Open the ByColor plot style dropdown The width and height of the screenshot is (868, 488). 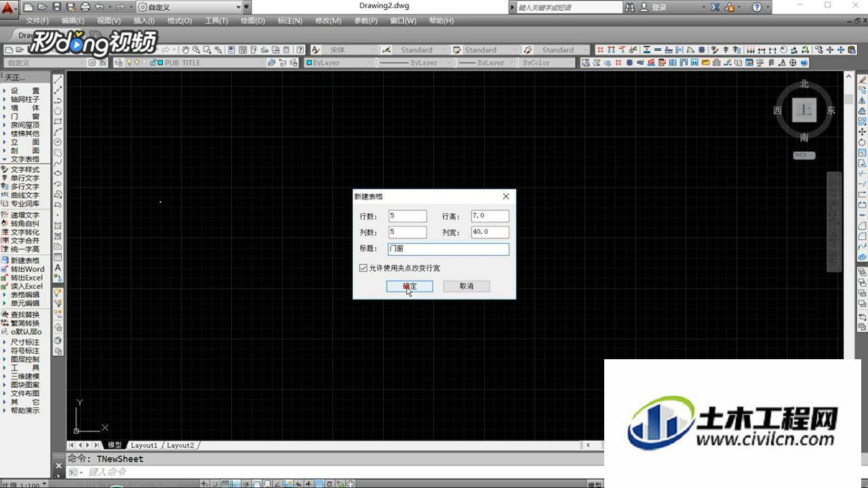coord(547,62)
